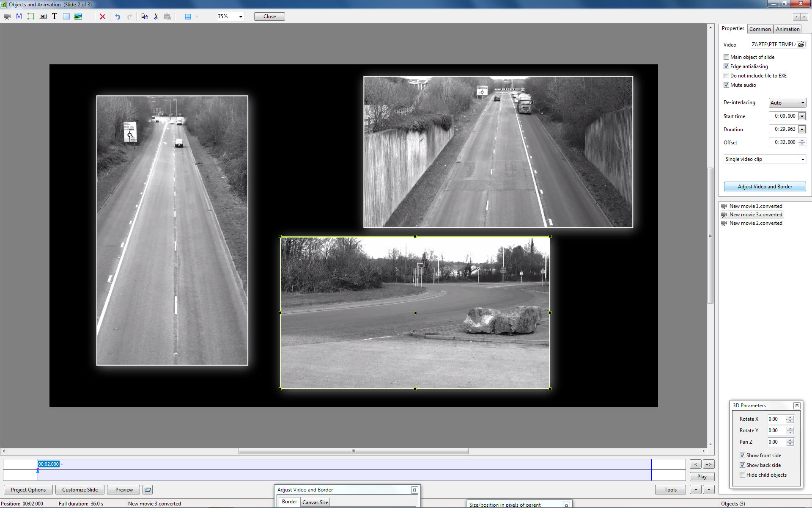This screenshot has width=812, height=508.
Task: Toggle Show back side checkbox
Action: [x=742, y=465]
